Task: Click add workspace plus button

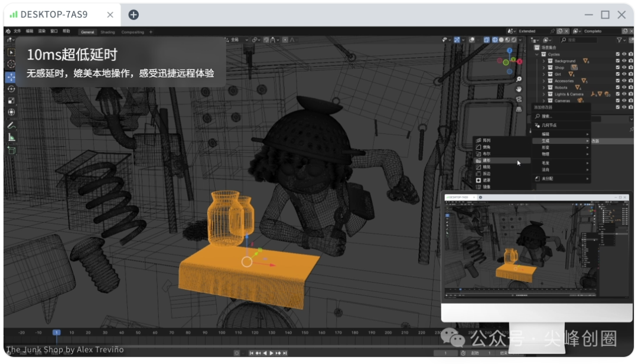Action: pyautogui.click(x=151, y=32)
